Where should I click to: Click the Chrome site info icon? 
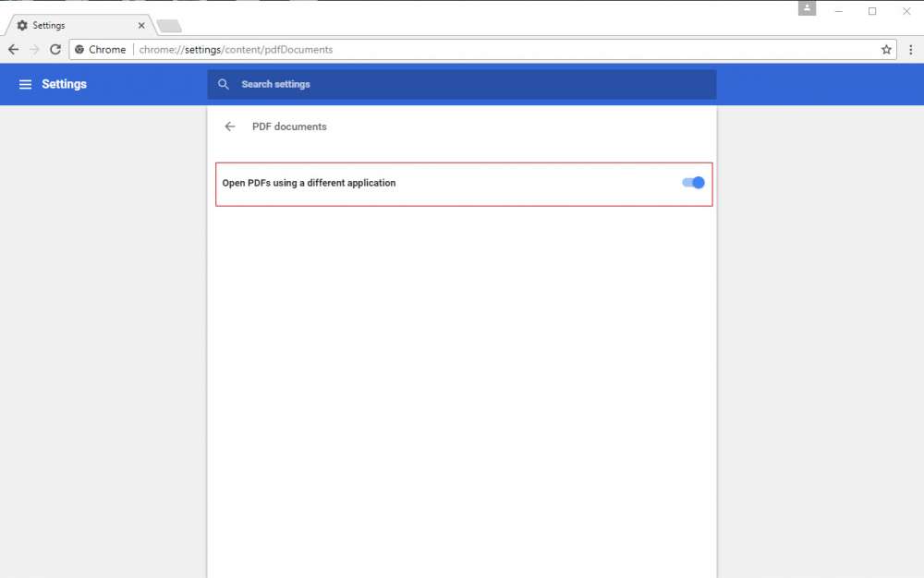(79, 50)
